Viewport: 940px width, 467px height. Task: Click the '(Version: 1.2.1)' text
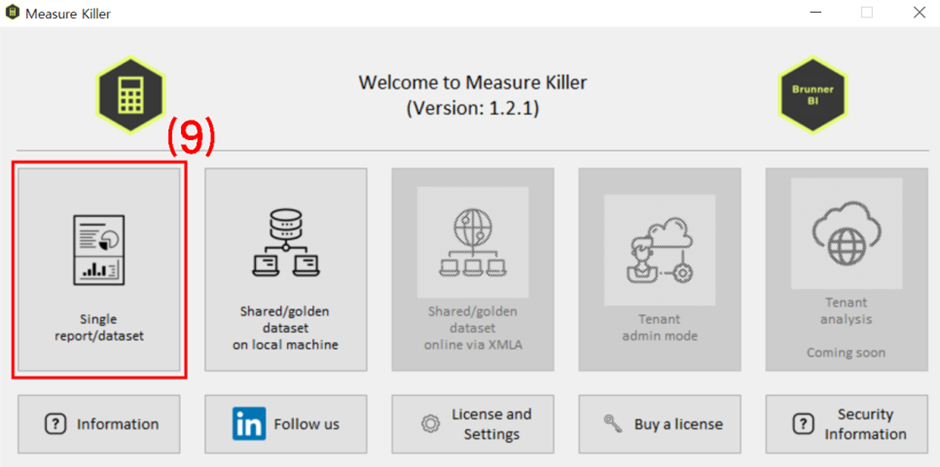tap(473, 109)
